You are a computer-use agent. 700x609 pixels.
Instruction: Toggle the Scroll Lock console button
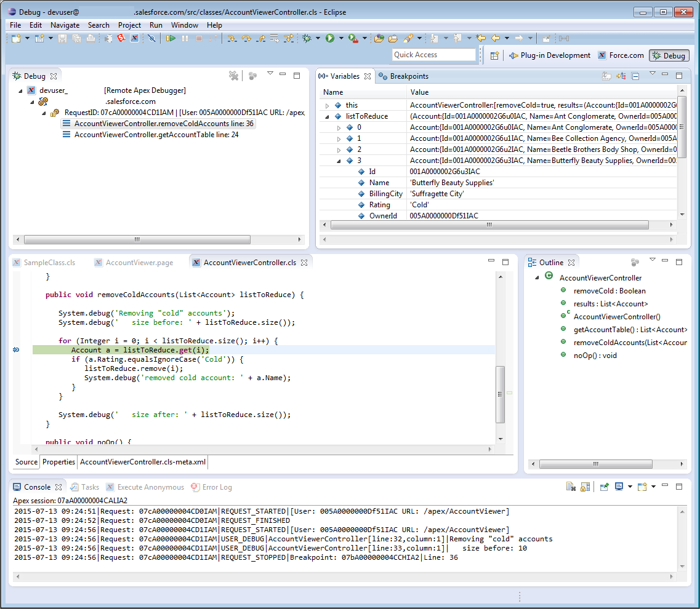[x=585, y=487]
